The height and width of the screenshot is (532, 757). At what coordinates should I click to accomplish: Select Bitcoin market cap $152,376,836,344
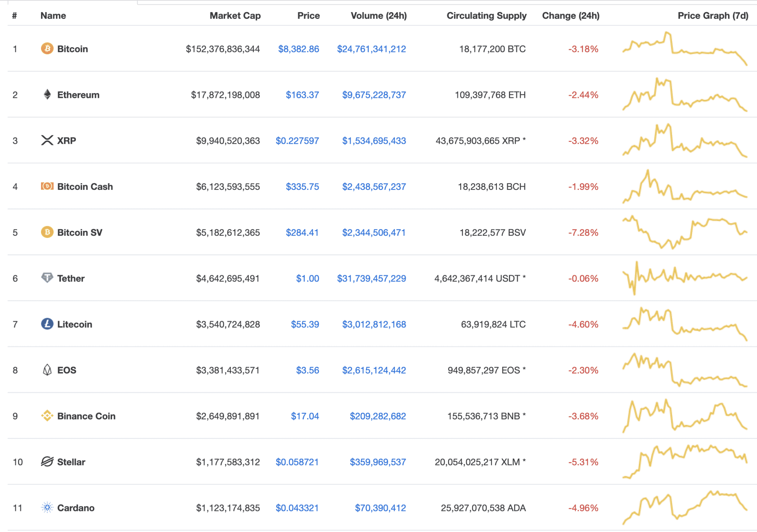(x=223, y=49)
